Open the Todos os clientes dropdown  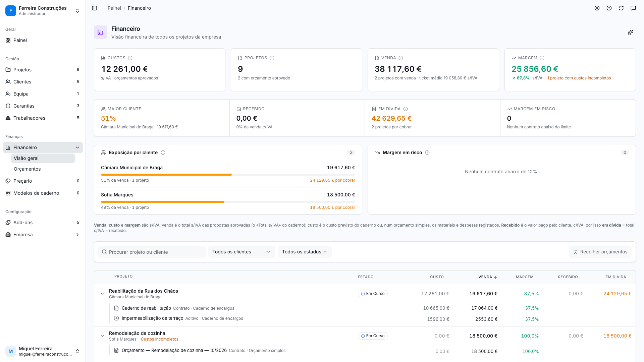(241, 252)
